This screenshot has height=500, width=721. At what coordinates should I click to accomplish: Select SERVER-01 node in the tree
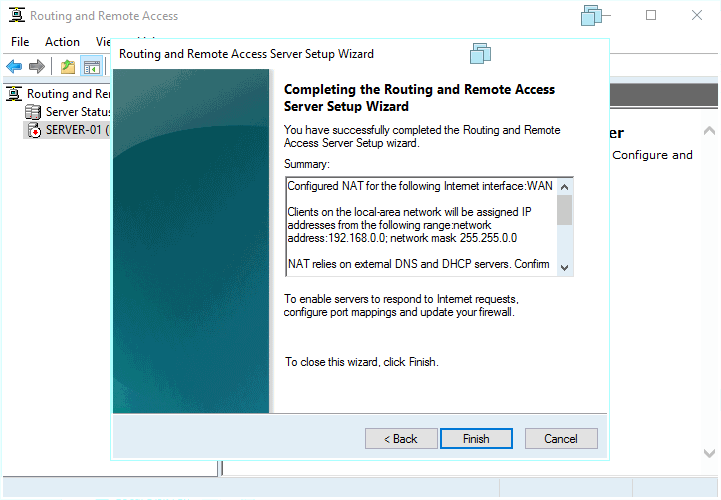coord(77,130)
